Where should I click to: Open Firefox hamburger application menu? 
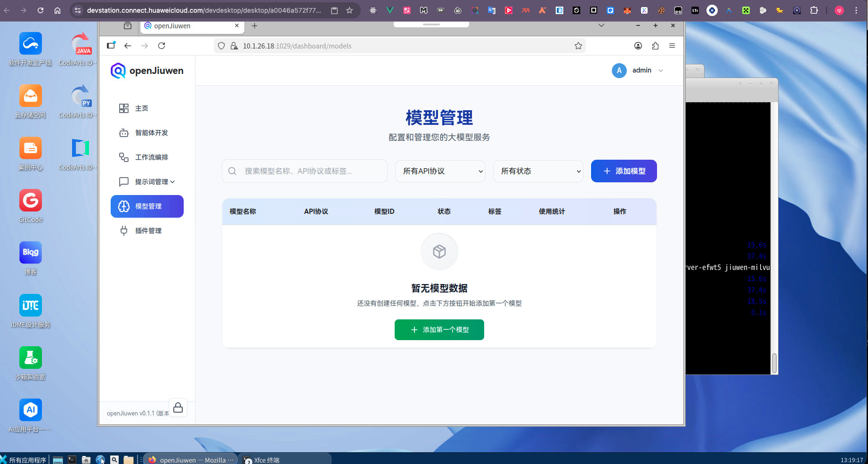[x=672, y=46]
